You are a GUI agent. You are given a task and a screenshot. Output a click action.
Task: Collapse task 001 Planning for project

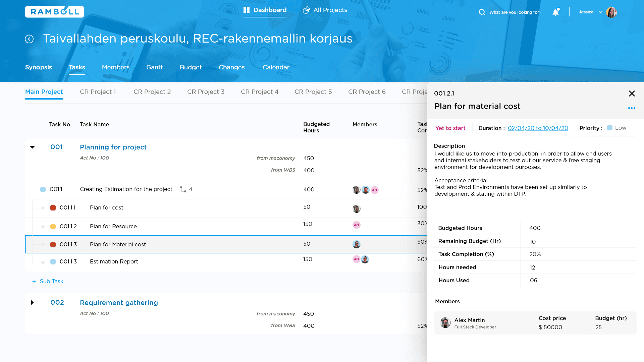point(33,147)
